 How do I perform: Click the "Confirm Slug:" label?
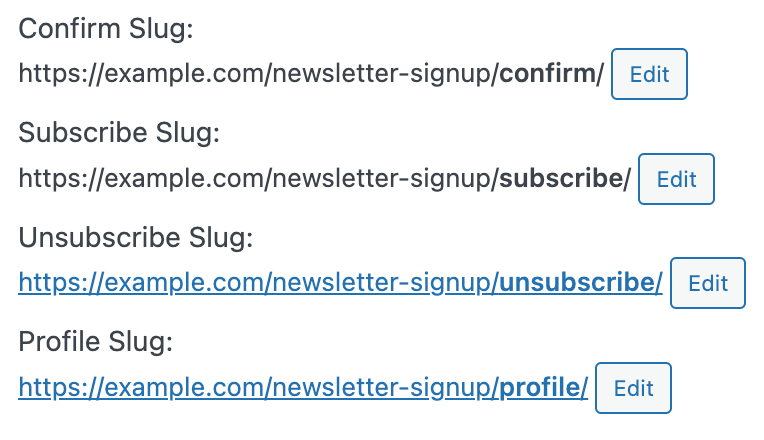pos(106,30)
